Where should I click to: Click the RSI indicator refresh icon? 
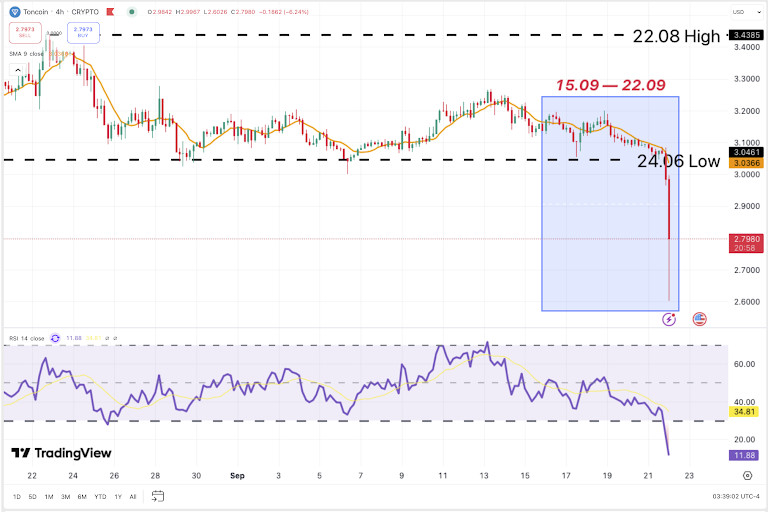point(55,338)
